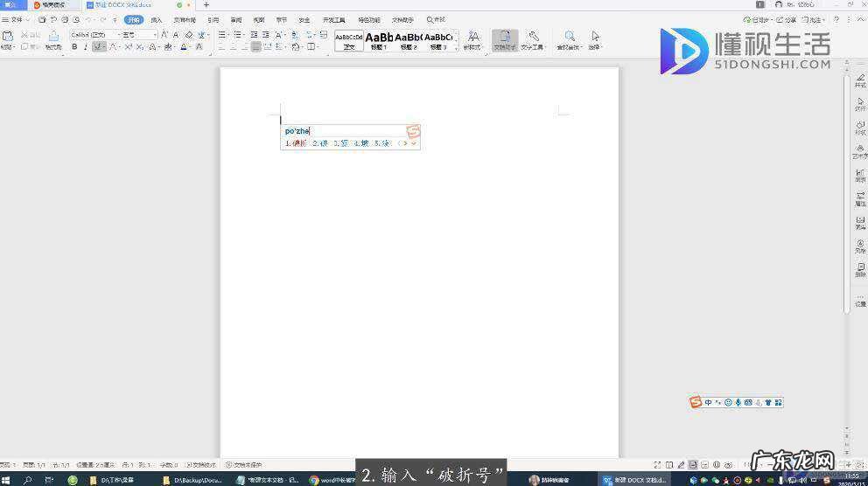Viewport: 868px width, 486px height.
Task: Switch to the 视图 (View) ribbon tab
Action: point(258,19)
